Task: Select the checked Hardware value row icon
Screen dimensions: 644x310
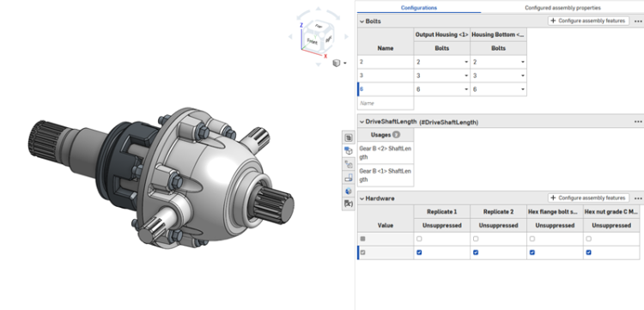Action: coord(362,252)
